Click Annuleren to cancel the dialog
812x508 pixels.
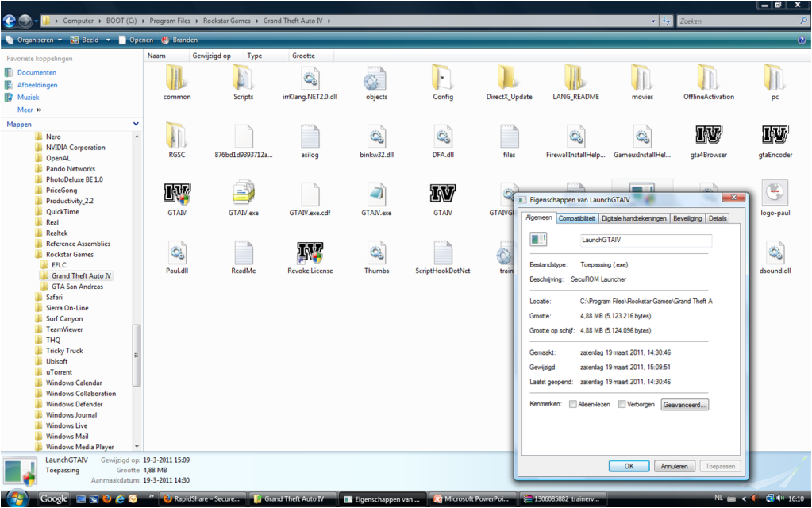[674, 466]
